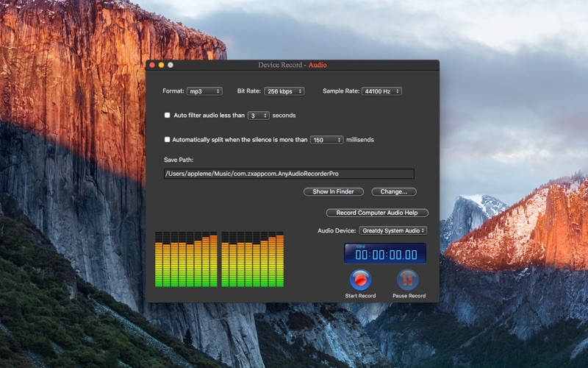Toggle Automatically split on silence checkbox

pos(168,139)
